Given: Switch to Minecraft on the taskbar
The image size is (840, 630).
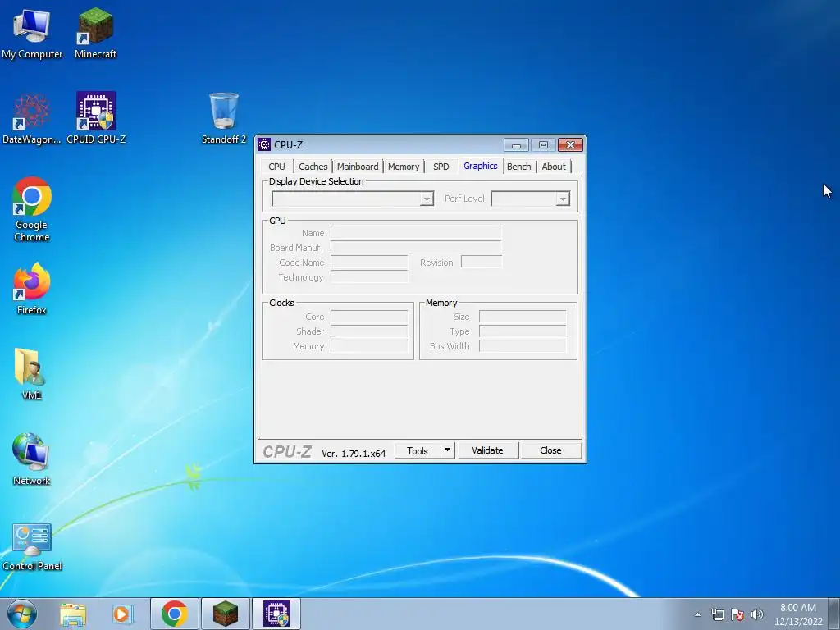Looking at the screenshot, I should coord(225,614).
